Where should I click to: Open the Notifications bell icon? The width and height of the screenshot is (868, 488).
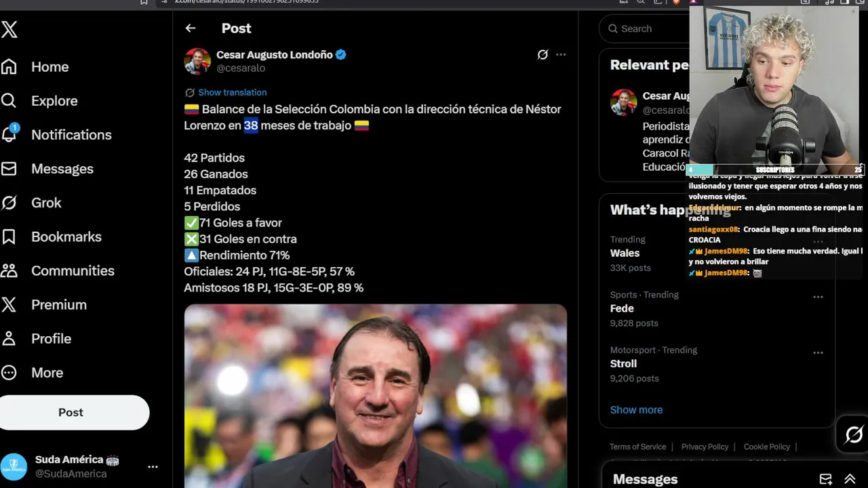click(x=9, y=134)
